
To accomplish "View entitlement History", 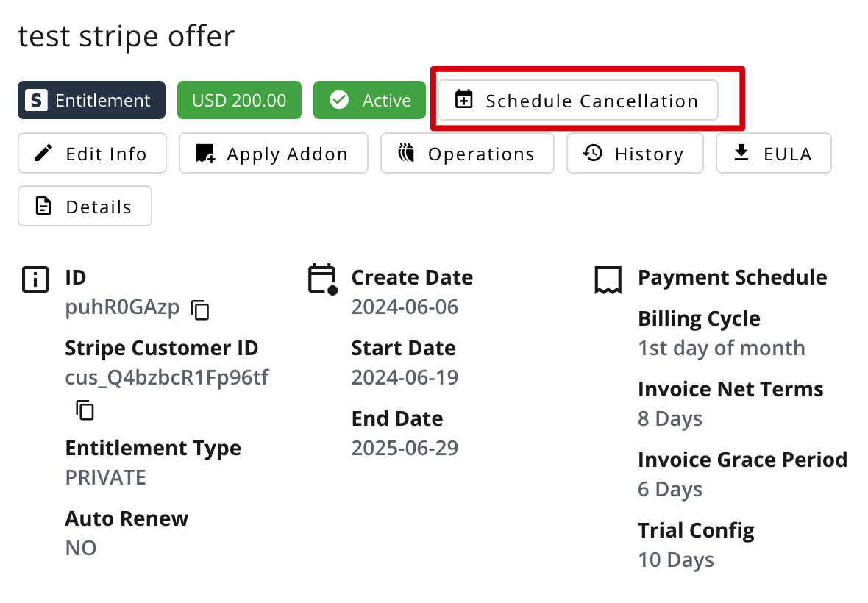I will (634, 153).
